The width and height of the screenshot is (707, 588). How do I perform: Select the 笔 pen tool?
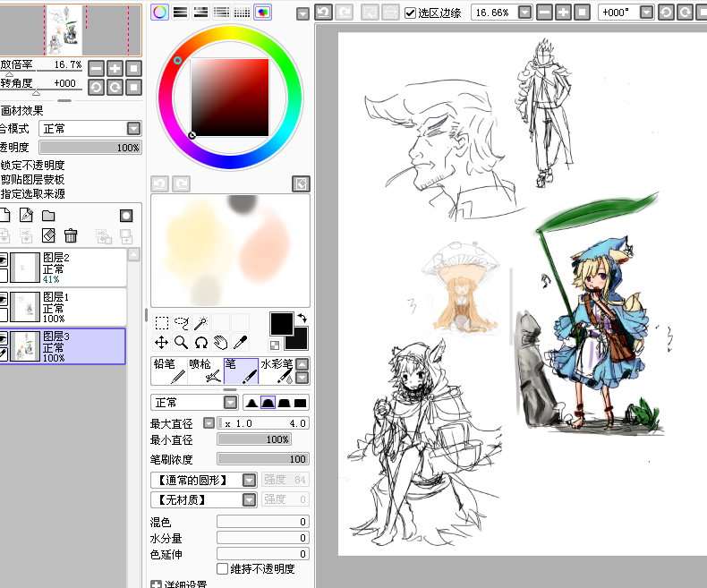pos(242,371)
